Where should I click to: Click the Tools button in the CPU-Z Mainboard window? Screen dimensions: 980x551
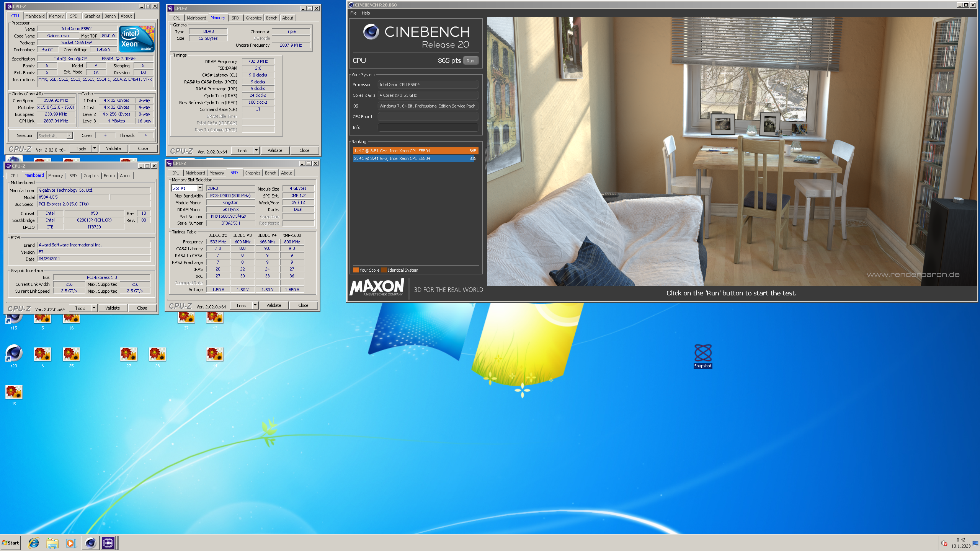[x=80, y=308]
